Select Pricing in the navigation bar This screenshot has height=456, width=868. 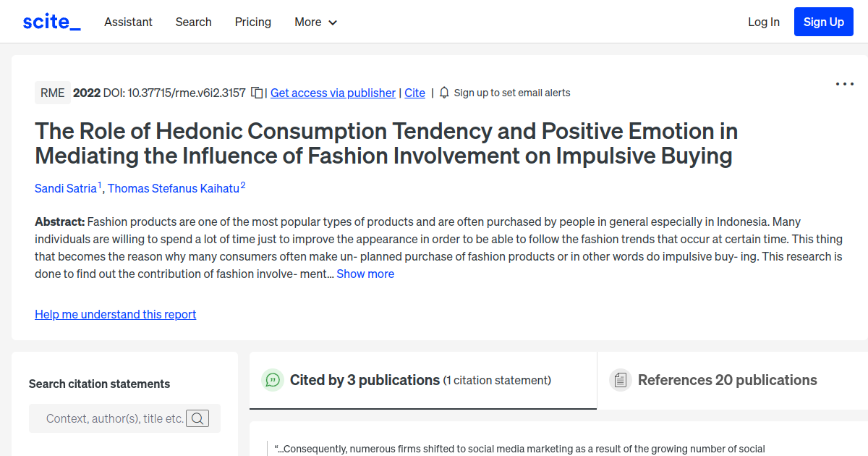pyautogui.click(x=252, y=22)
